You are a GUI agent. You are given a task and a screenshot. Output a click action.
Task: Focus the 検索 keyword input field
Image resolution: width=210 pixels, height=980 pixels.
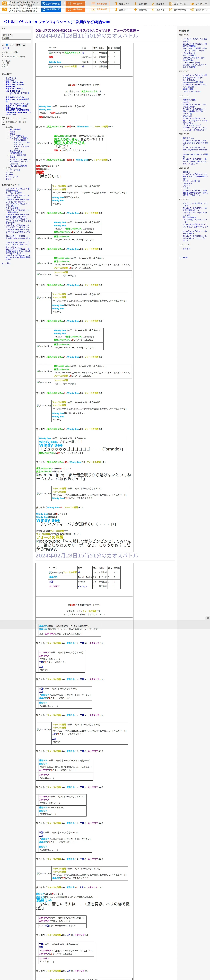click(x=16, y=32)
